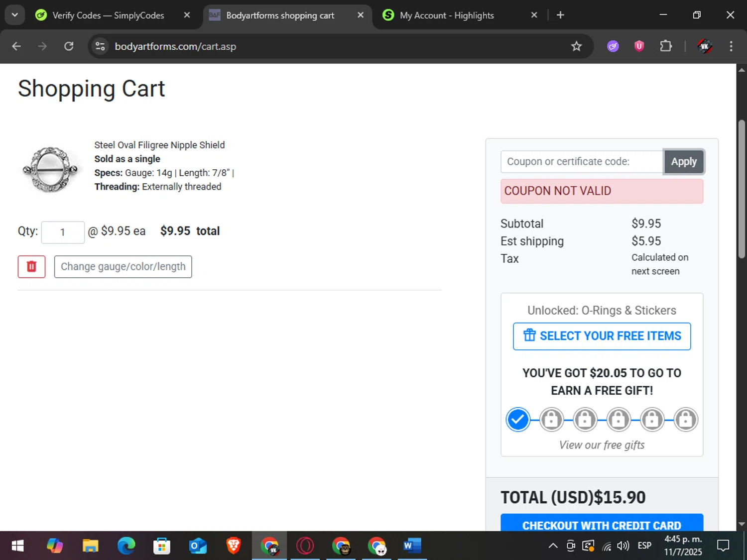Viewport: 747px width, 560px height.
Task: Click the ESP input language indicator
Action: point(644,546)
